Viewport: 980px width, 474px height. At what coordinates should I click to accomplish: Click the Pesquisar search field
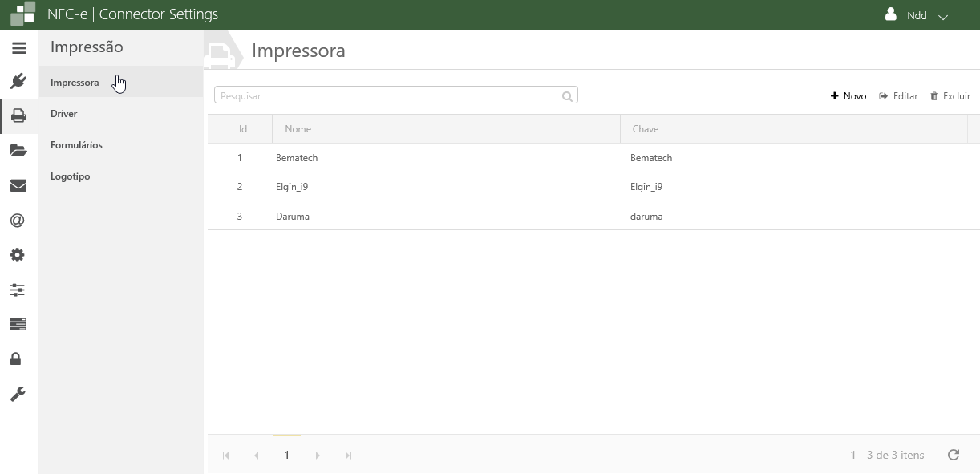[x=389, y=96]
